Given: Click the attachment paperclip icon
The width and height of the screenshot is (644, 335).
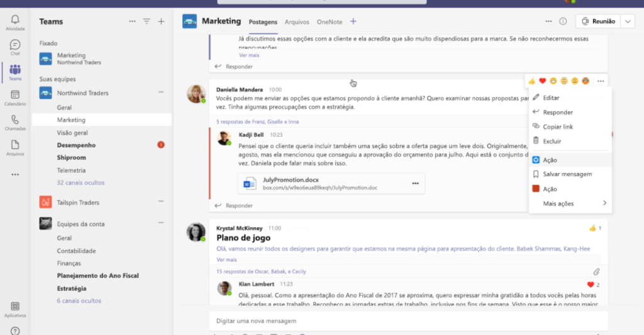Looking at the screenshot, I should tap(596, 271).
